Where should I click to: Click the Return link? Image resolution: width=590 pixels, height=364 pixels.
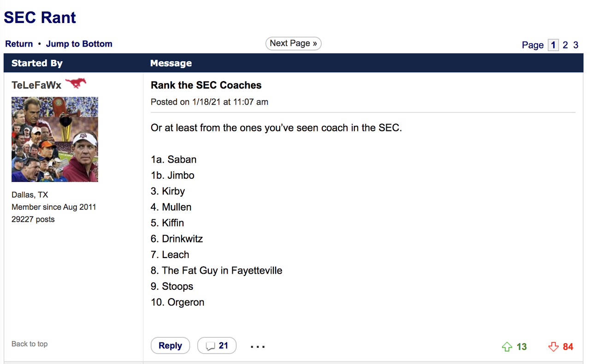[x=19, y=44]
